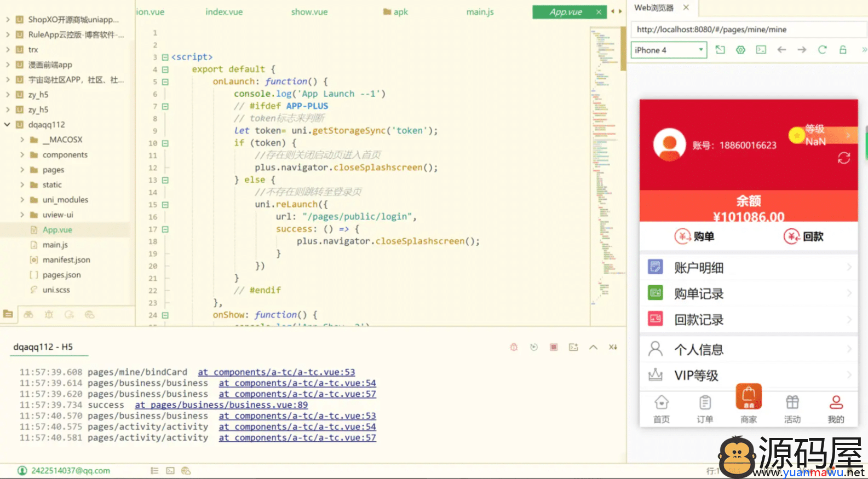This screenshot has height=479, width=868.
Task: Stop the running dqaqq112 H5 task
Action: click(554, 347)
